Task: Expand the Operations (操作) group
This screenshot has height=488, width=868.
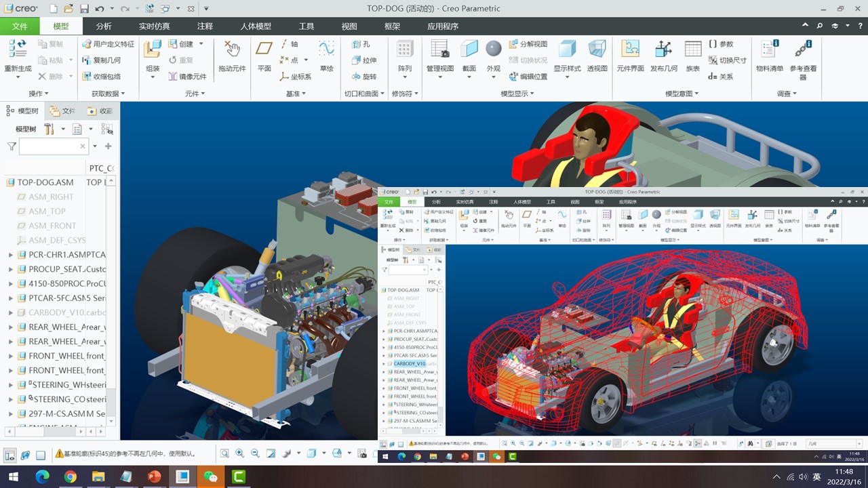Action: pos(38,94)
